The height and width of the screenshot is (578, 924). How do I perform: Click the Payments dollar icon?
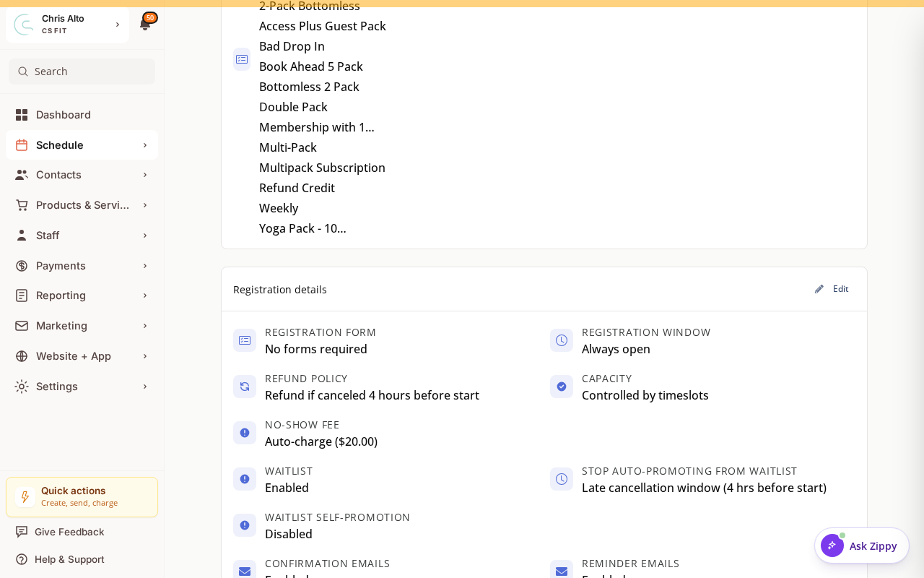(22, 266)
